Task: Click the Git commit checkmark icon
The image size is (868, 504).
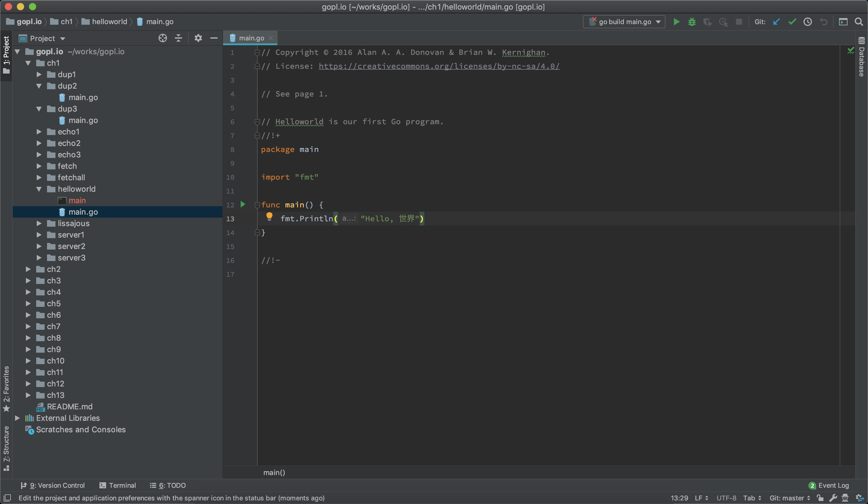Action: [x=792, y=22]
